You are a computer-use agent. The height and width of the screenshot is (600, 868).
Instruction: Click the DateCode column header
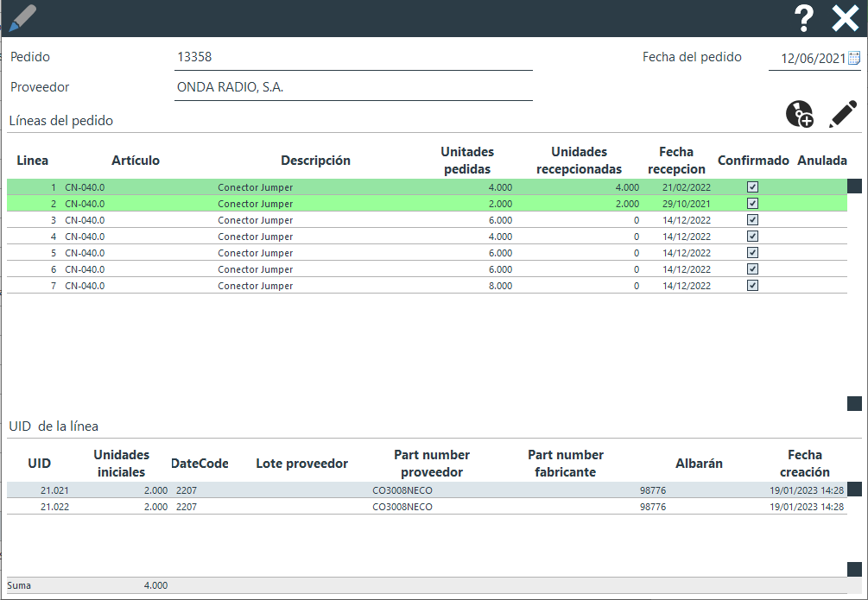(x=200, y=464)
